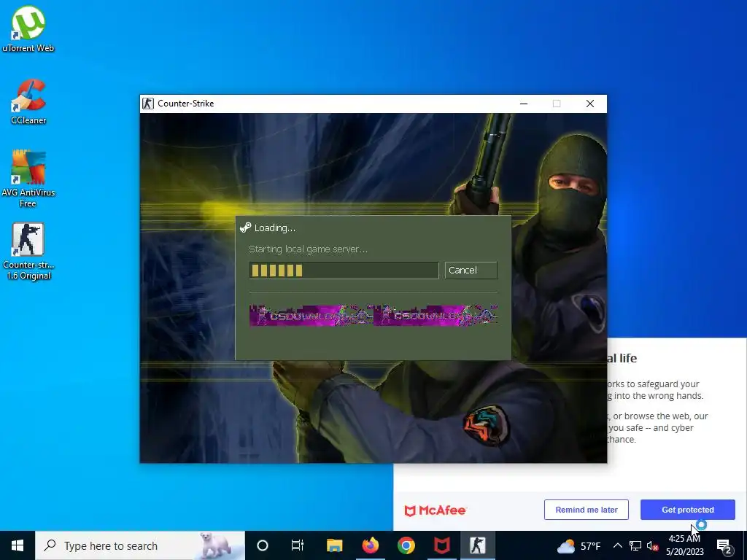This screenshot has width=747, height=560.
Task: Open Task View on the taskbar
Action: coord(298,545)
